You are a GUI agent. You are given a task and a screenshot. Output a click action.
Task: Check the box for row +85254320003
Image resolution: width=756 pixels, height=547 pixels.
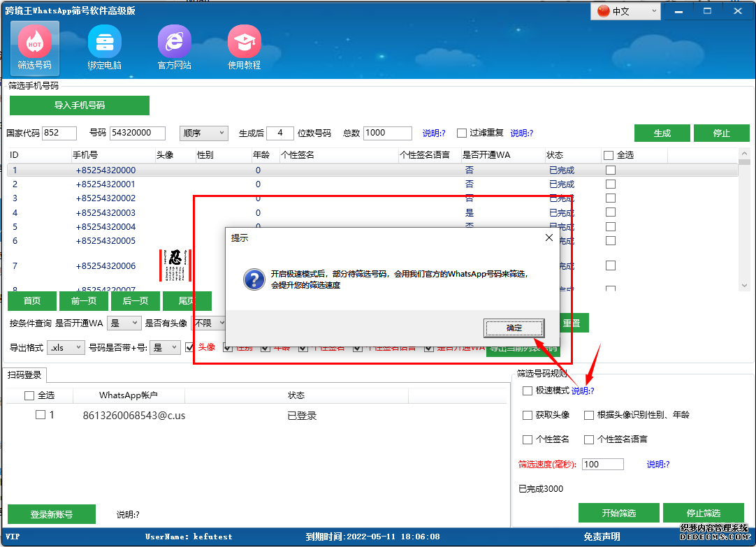(611, 212)
